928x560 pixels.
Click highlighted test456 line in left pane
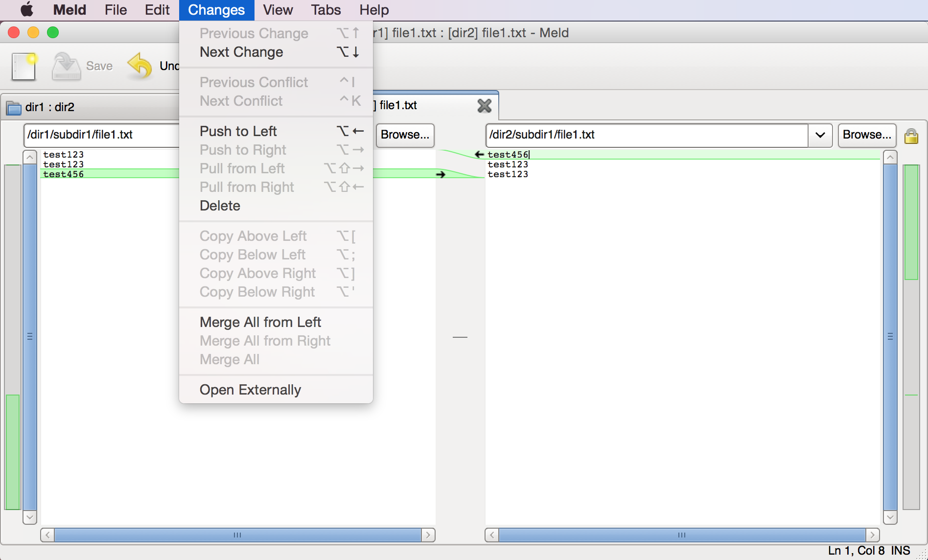[64, 174]
